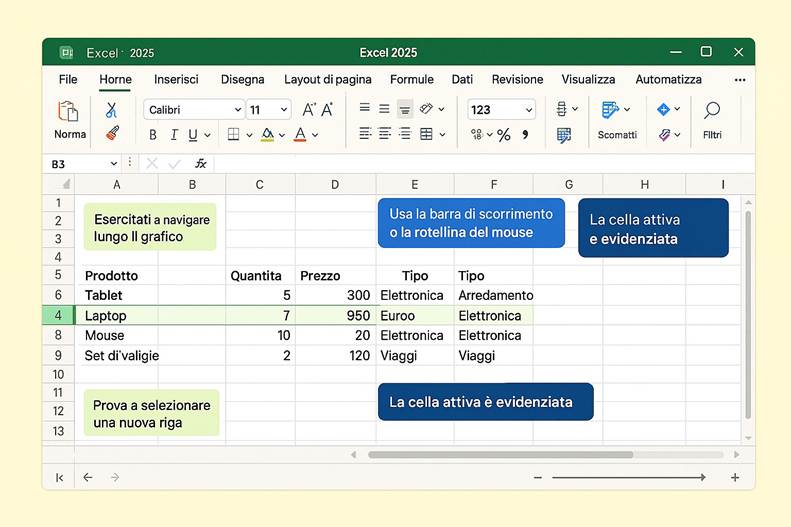Screen dimensions: 791x527
Task: Click the Borders grid icon
Action: [x=233, y=134]
